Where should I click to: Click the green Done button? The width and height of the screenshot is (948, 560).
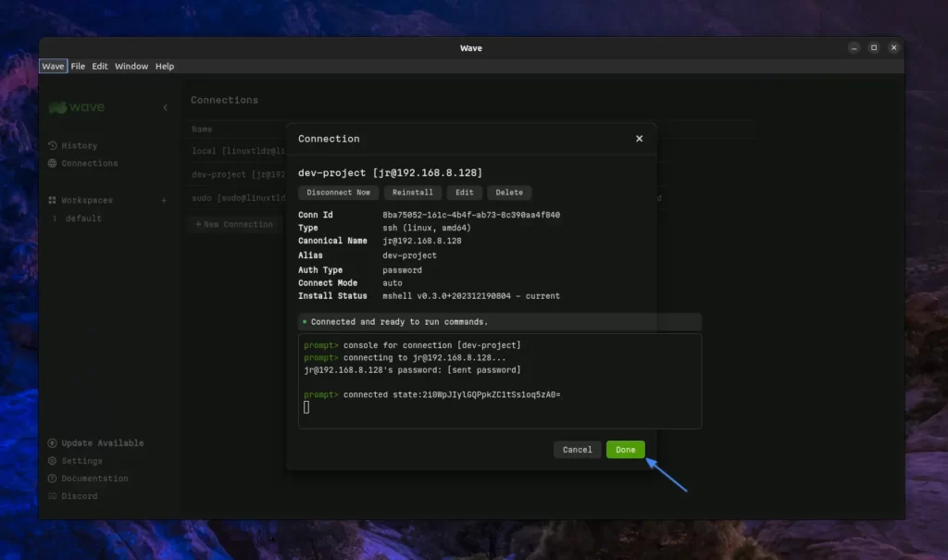point(625,450)
